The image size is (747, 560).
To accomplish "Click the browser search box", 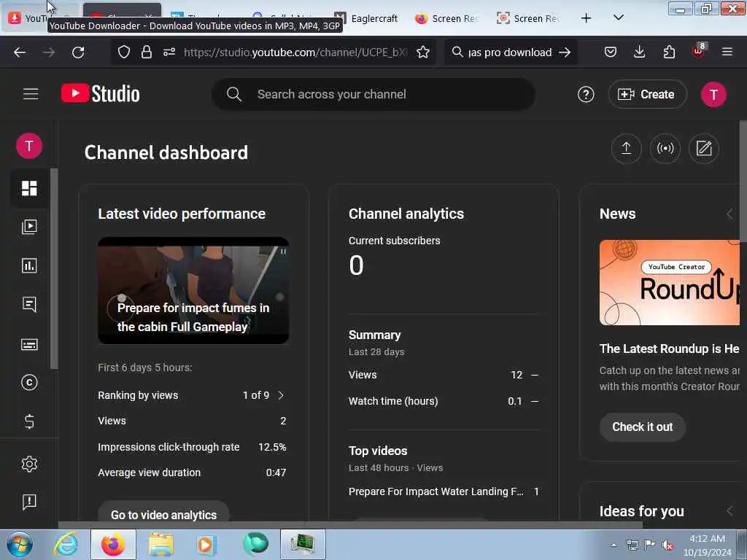I will coord(509,52).
